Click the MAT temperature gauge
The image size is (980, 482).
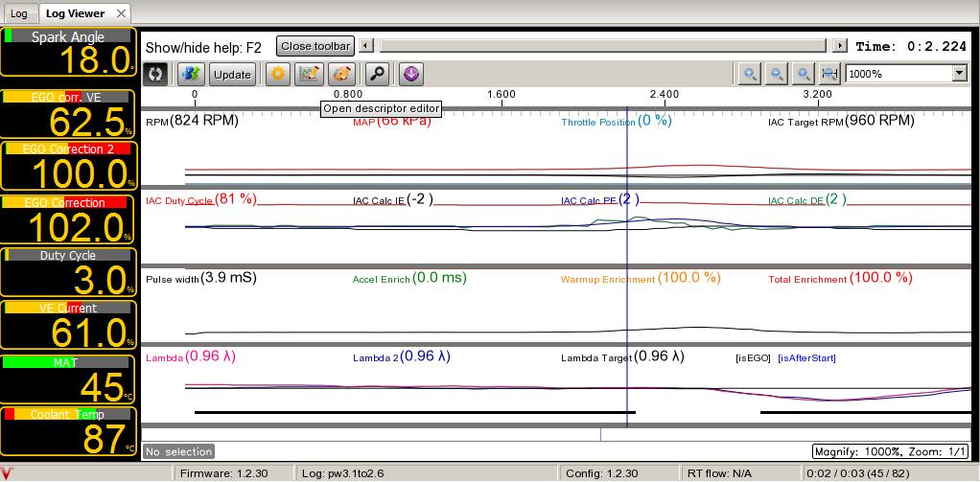(68, 379)
